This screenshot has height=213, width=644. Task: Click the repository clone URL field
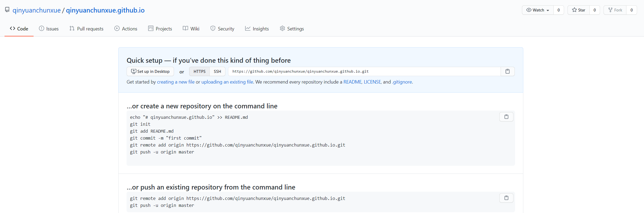364,71
